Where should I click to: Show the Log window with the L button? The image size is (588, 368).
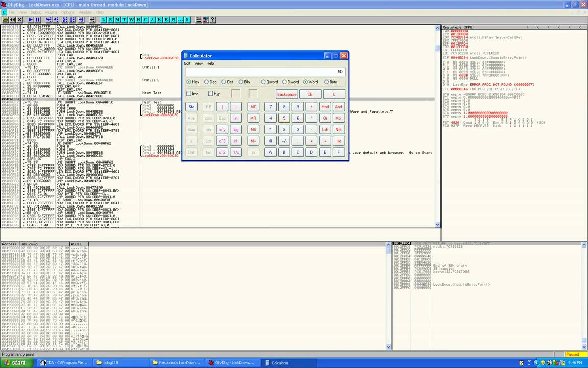tap(103, 20)
